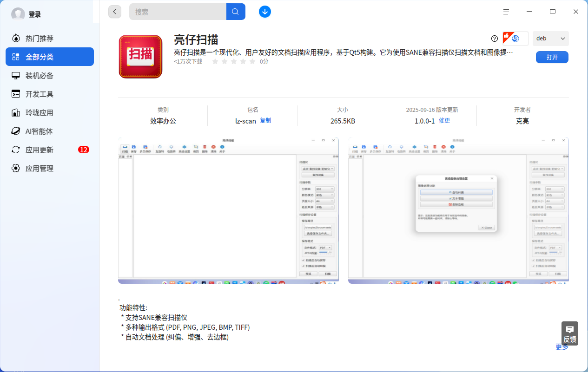Open 应用更新 in the sidebar
Image resolution: width=588 pixels, height=372 pixels.
pos(50,150)
